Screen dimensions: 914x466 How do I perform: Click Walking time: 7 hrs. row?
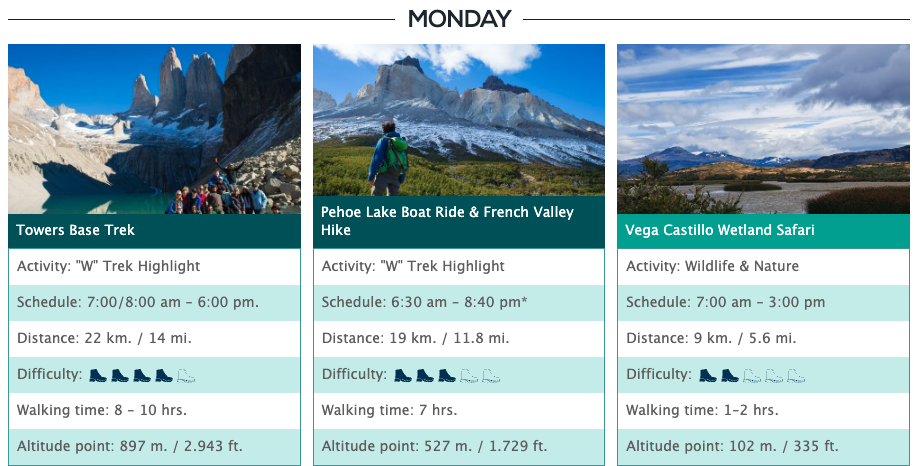pos(459,411)
